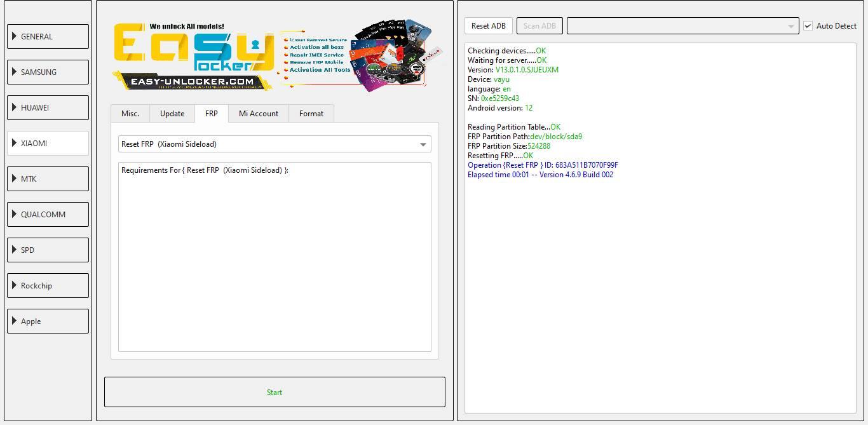Click the 'Elapsed time 00:01' log line

[x=540, y=175]
